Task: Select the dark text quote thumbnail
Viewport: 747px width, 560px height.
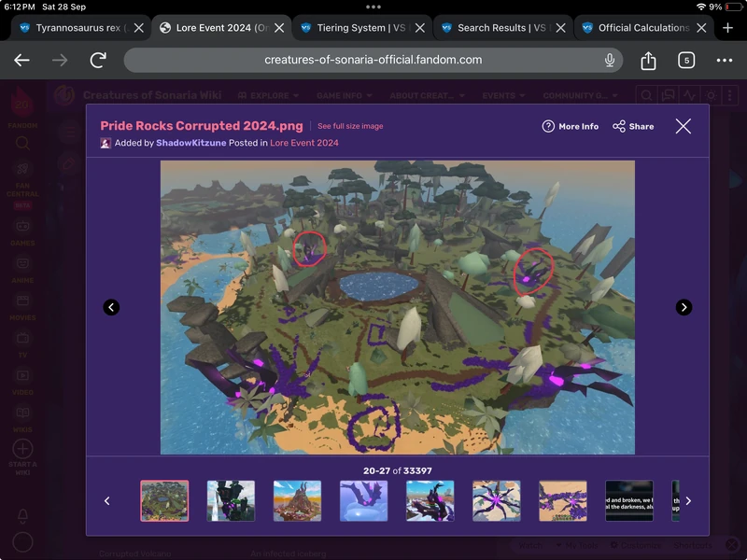Action: pos(628,501)
